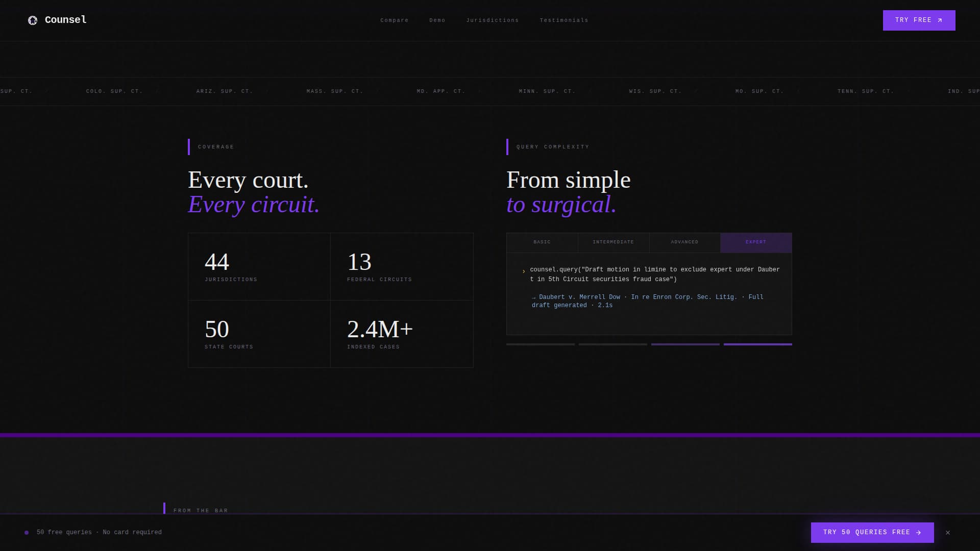Open the Counsel home link text
980x551 pixels.
66,20
